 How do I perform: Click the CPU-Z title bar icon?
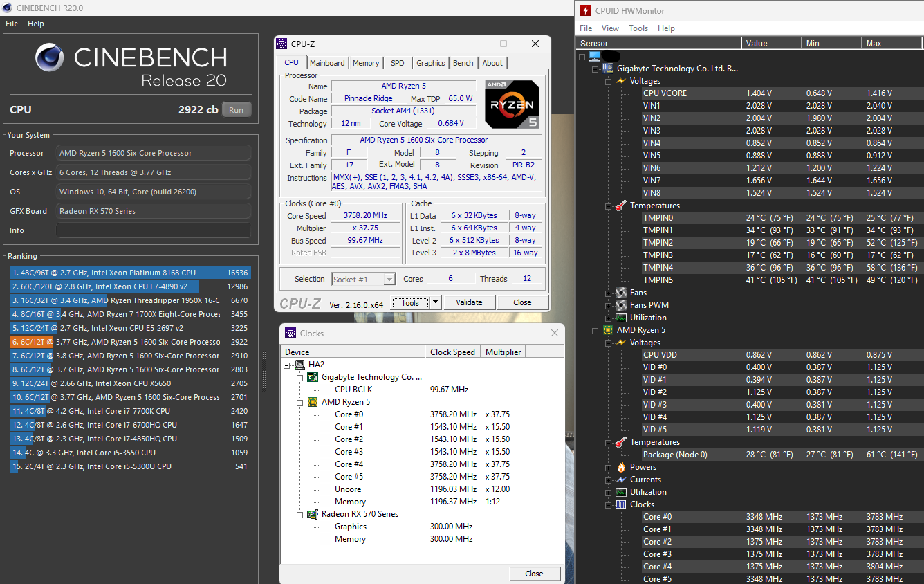coord(281,44)
